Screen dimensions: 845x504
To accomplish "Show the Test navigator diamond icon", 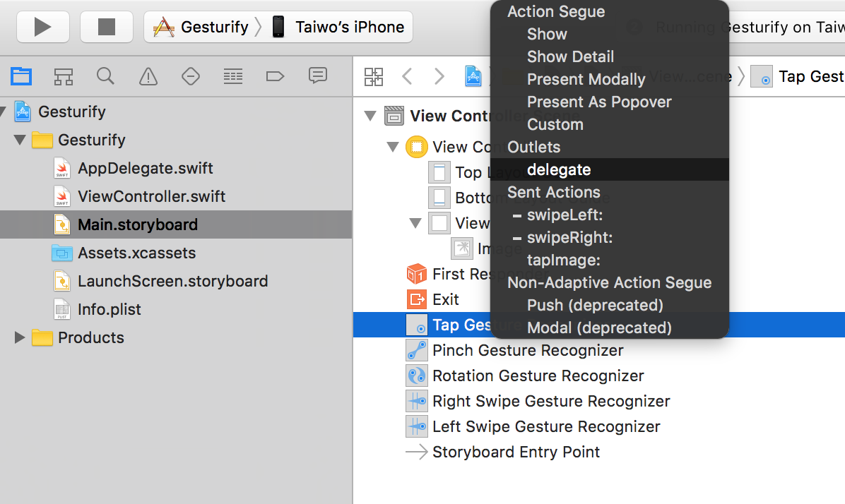I will click(191, 76).
